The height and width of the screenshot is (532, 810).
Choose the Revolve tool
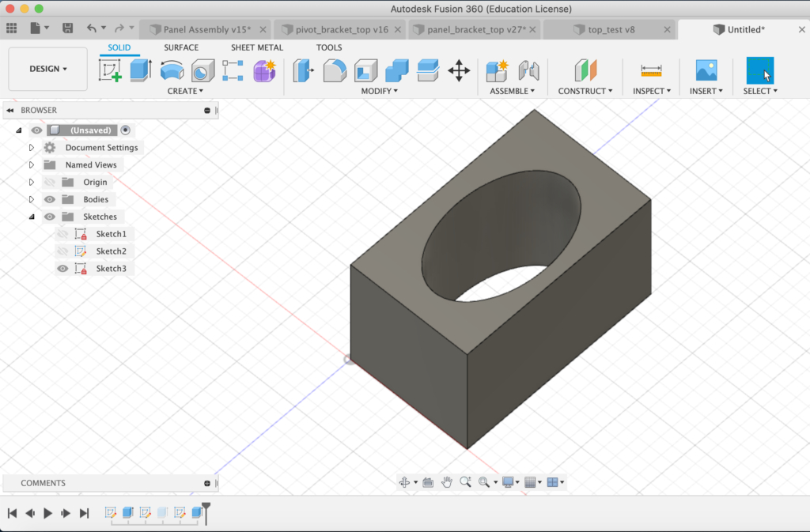point(171,71)
